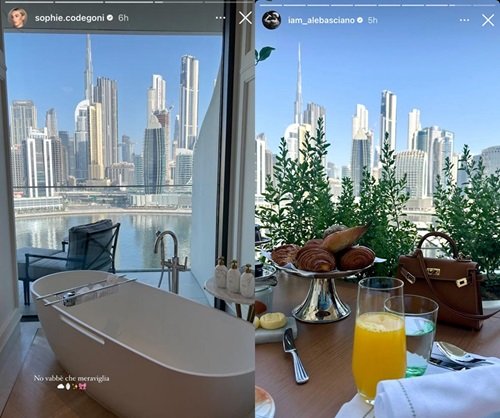Tap the emoji row under the caption

tap(72, 387)
